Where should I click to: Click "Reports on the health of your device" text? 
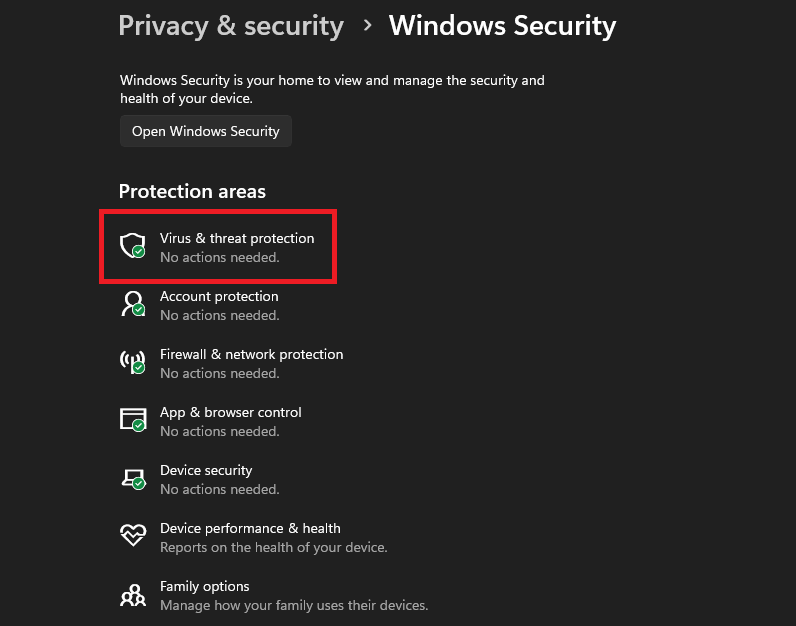coord(273,547)
